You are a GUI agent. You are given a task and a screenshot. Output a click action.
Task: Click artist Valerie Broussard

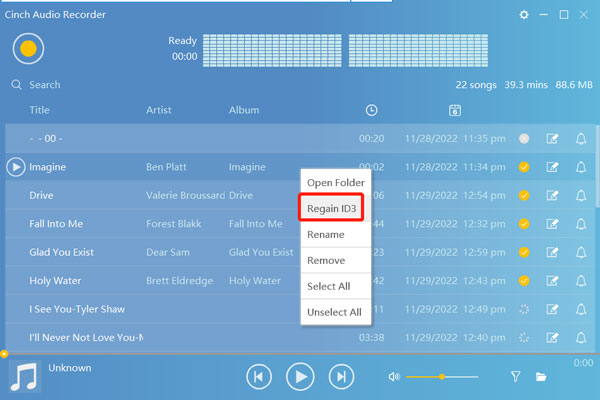(185, 195)
